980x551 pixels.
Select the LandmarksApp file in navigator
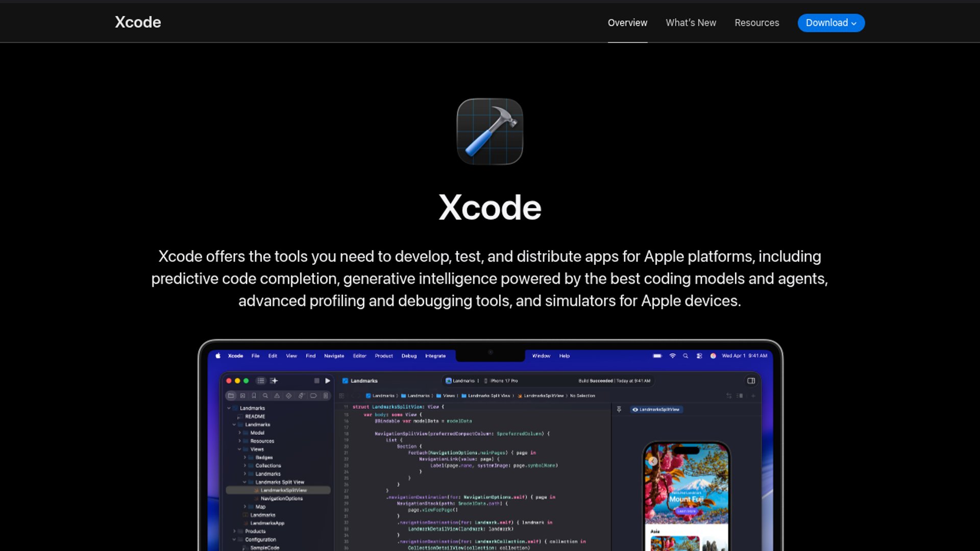[267, 523]
